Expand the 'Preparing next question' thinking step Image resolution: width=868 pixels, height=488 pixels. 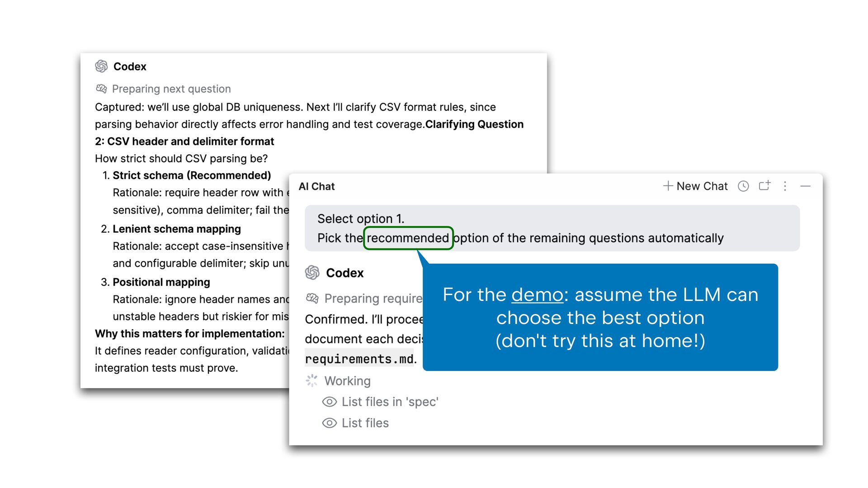click(x=171, y=89)
